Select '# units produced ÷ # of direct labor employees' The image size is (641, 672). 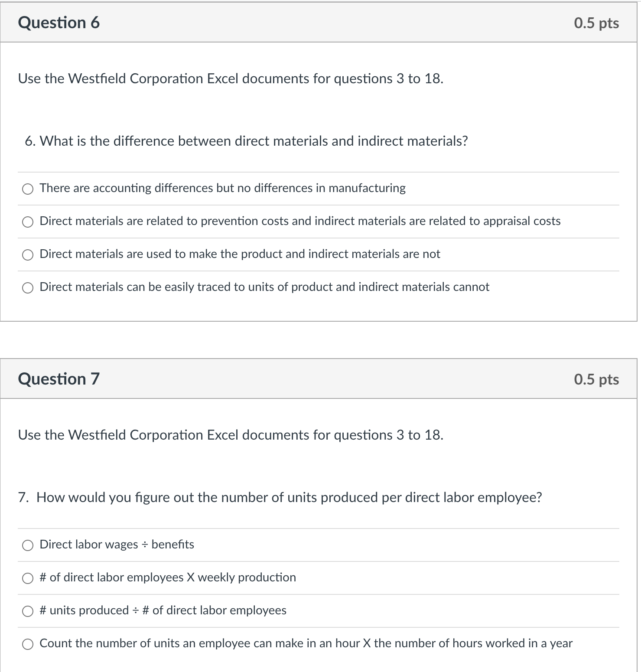[28, 611]
